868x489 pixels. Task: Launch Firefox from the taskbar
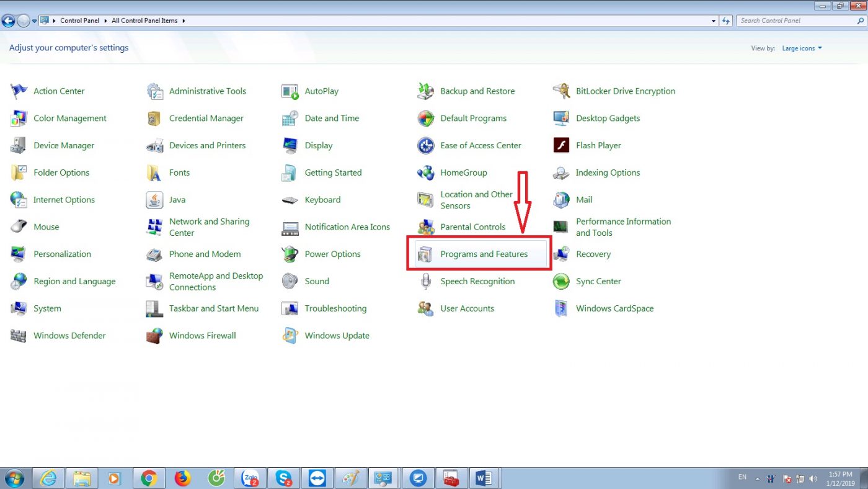(182, 478)
